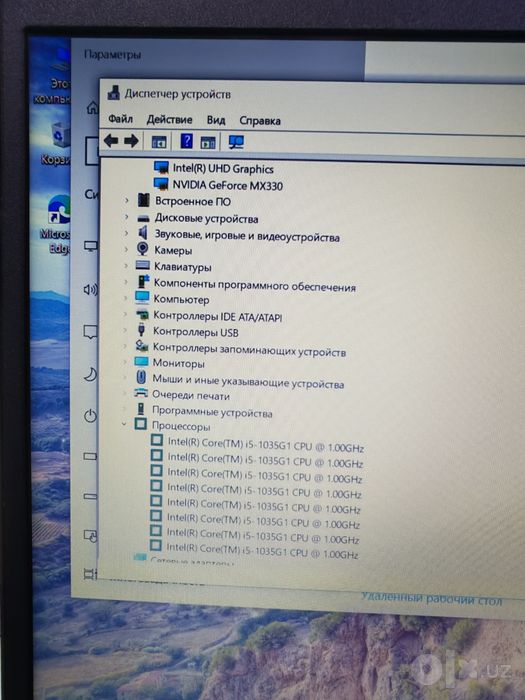Click the Дисковые устройства drive icon
525x700 pixels.
pyautogui.click(x=143, y=218)
